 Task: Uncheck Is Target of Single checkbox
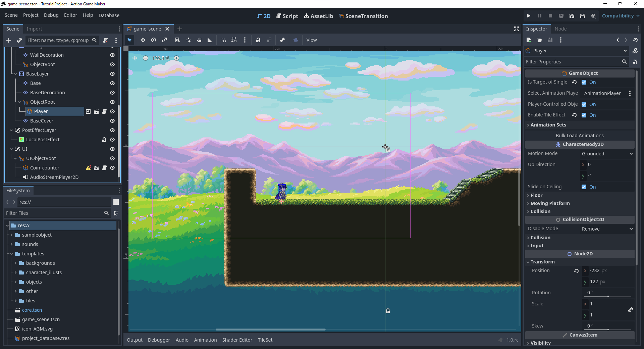[x=584, y=82]
